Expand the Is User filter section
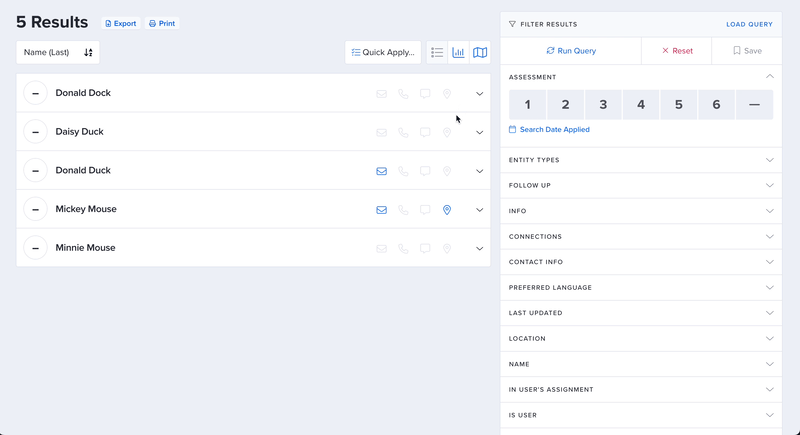 [x=641, y=415]
